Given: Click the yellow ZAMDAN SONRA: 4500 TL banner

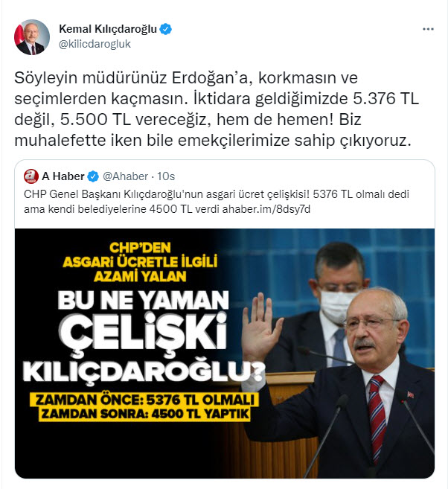Looking at the screenshot, I should (x=145, y=414).
